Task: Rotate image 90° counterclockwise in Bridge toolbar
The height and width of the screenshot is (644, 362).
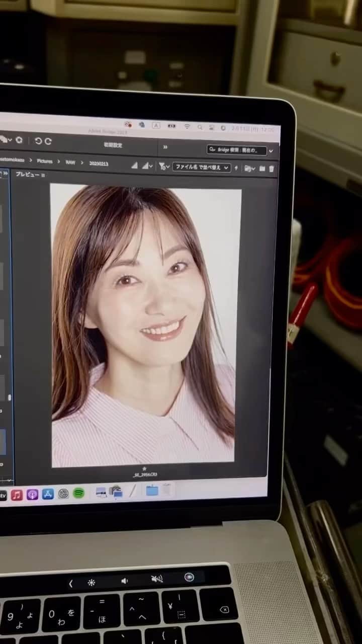Action: click(38, 141)
